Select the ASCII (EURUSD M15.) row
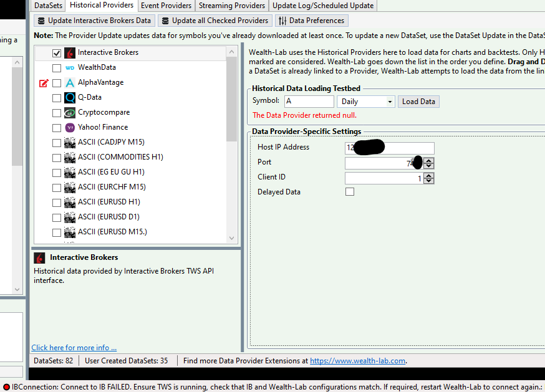 [130, 232]
